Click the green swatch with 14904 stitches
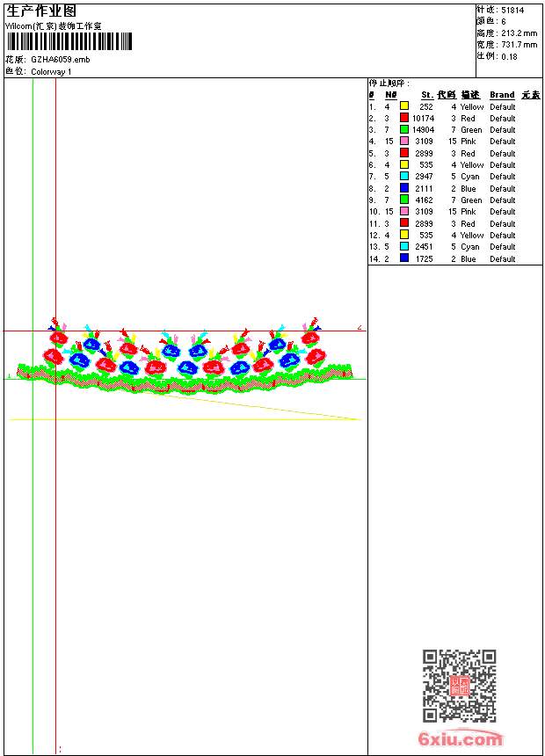This screenshot has width=545, height=756. pos(404,129)
